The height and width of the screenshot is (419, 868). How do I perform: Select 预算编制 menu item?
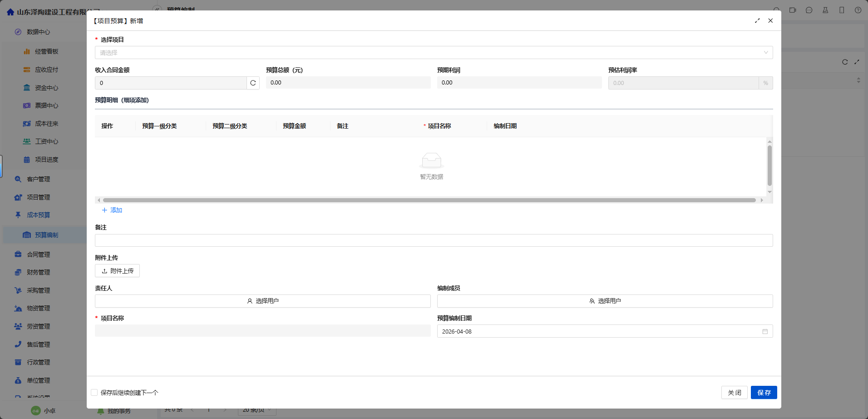coord(46,235)
